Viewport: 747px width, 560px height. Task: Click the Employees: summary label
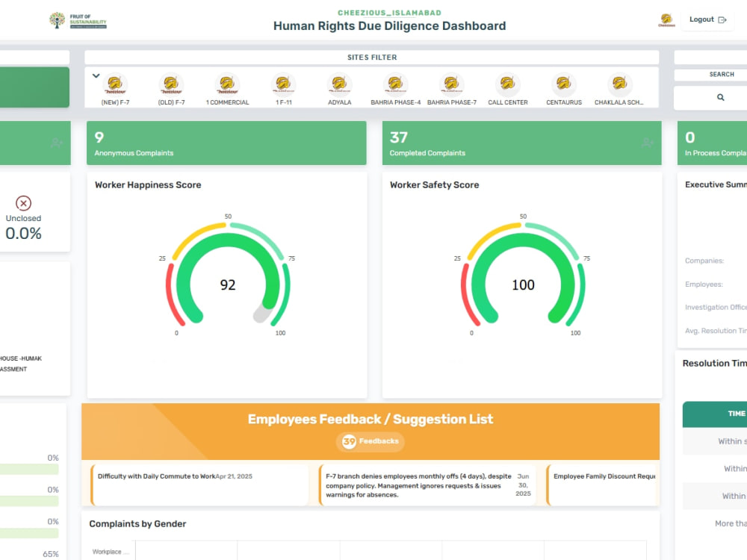click(x=704, y=284)
